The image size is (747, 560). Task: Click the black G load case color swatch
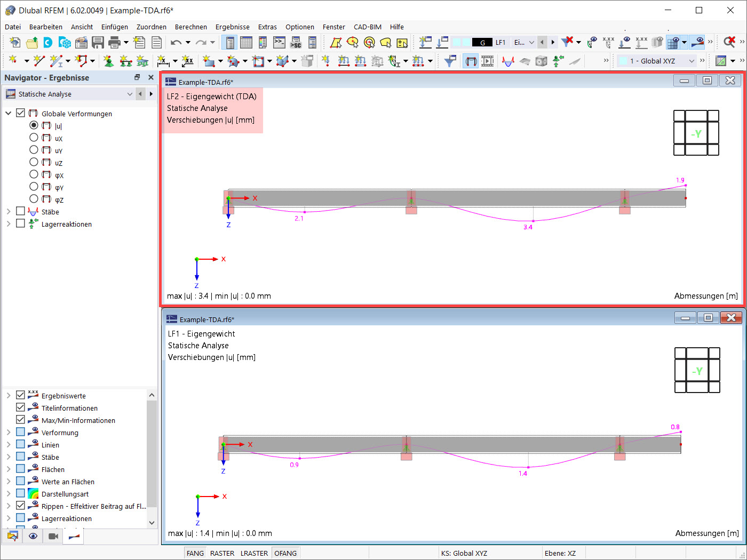point(482,42)
